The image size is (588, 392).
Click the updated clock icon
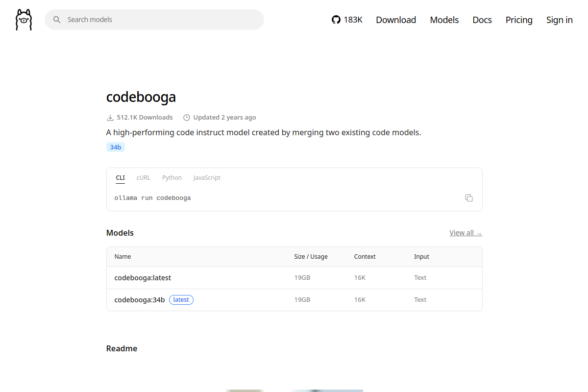[186, 118]
